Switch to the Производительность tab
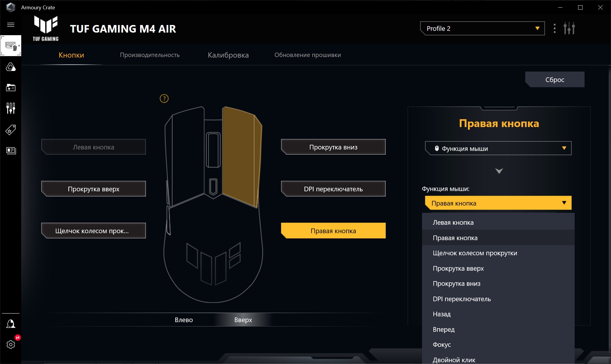This screenshot has width=611, height=364. click(150, 55)
